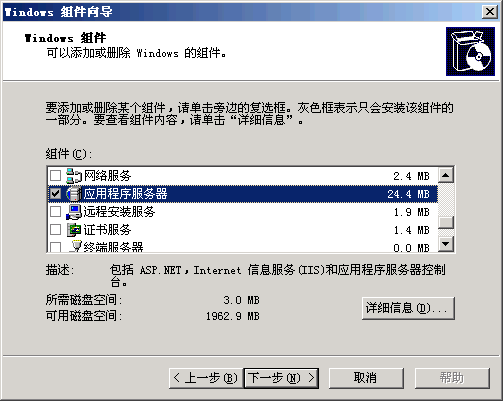Tick the 终端服务器 checkbox
This screenshot has height=401, width=503.
(55, 247)
